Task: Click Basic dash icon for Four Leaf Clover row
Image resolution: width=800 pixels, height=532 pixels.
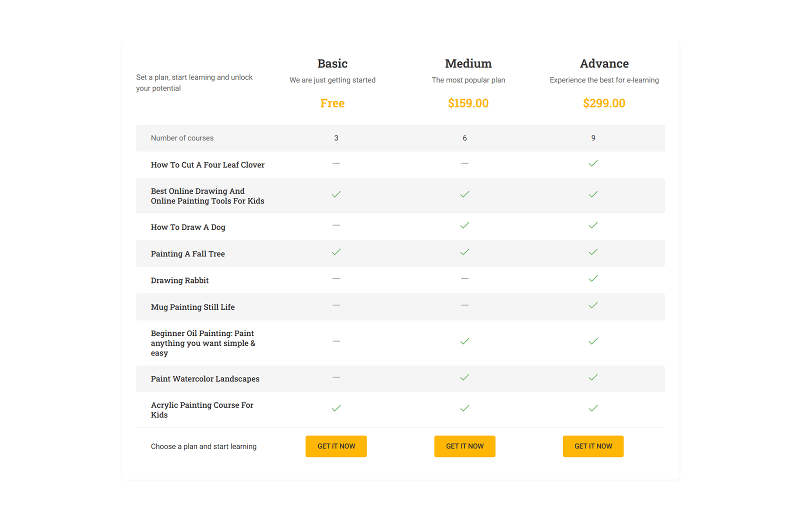Action: (x=336, y=163)
